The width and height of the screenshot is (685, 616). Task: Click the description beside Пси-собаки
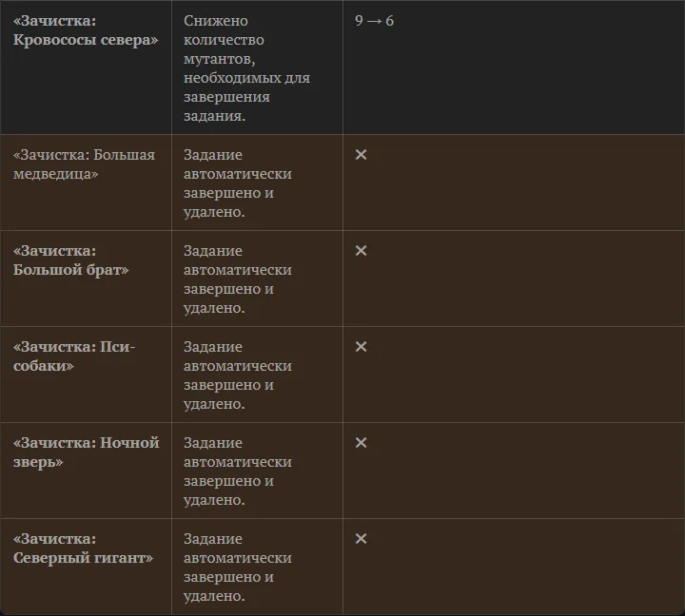[x=238, y=375]
